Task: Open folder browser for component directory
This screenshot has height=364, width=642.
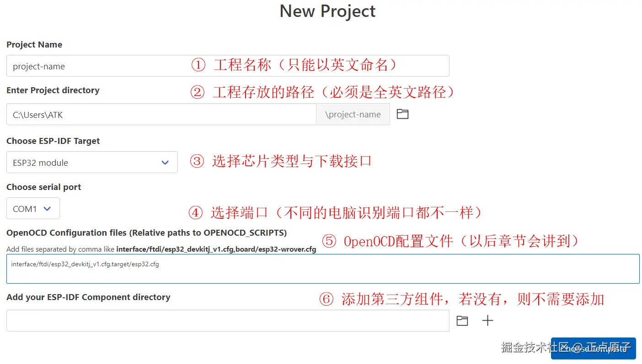Action: pos(462,321)
